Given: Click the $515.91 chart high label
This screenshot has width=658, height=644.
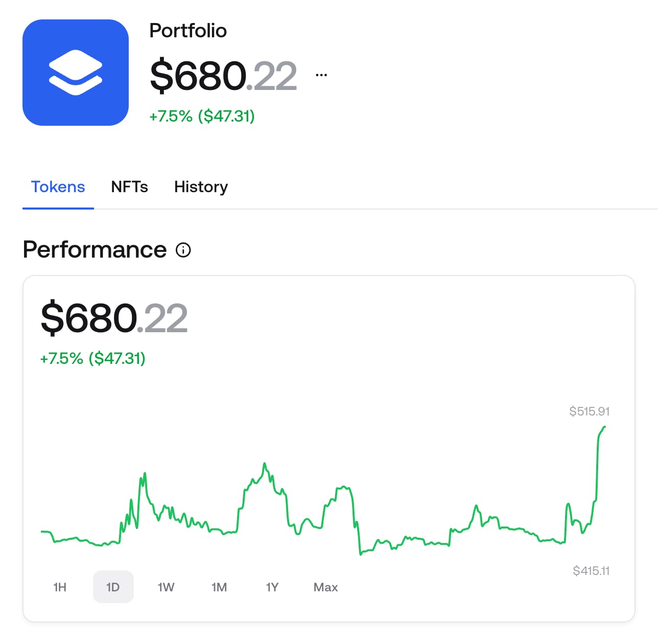Looking at the screenshot, I should 589,411.
